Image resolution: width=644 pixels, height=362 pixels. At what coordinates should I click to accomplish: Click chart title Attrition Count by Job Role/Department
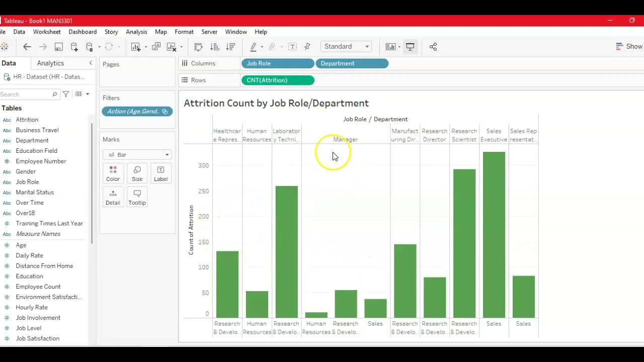click(276, 103)
